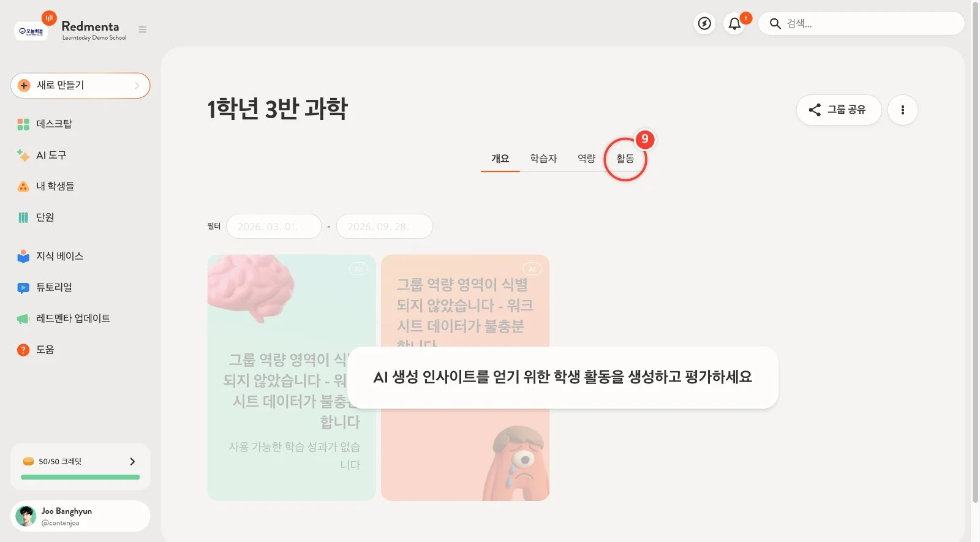Collapse sidebar with hamburger menu icon
The width and height of the screenshot is (980, 542).
[143, 29]
